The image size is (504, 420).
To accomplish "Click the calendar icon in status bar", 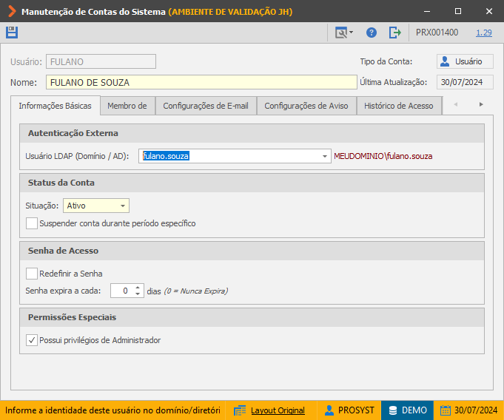I will pos(446,410).
